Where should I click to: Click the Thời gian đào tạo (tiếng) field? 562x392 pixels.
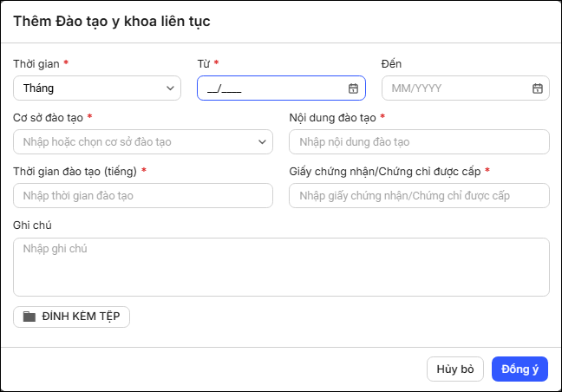(x=143, y=196)
